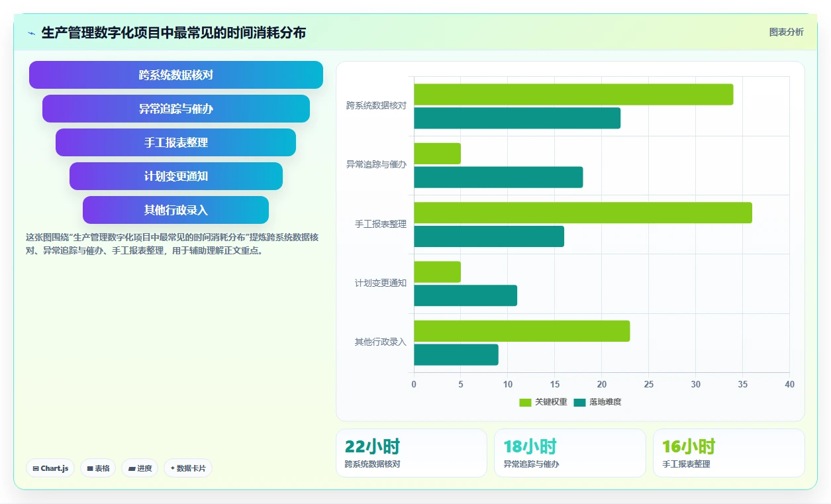
Task: Click the x-axis tick value 0
Action: (x=415, y=384)
